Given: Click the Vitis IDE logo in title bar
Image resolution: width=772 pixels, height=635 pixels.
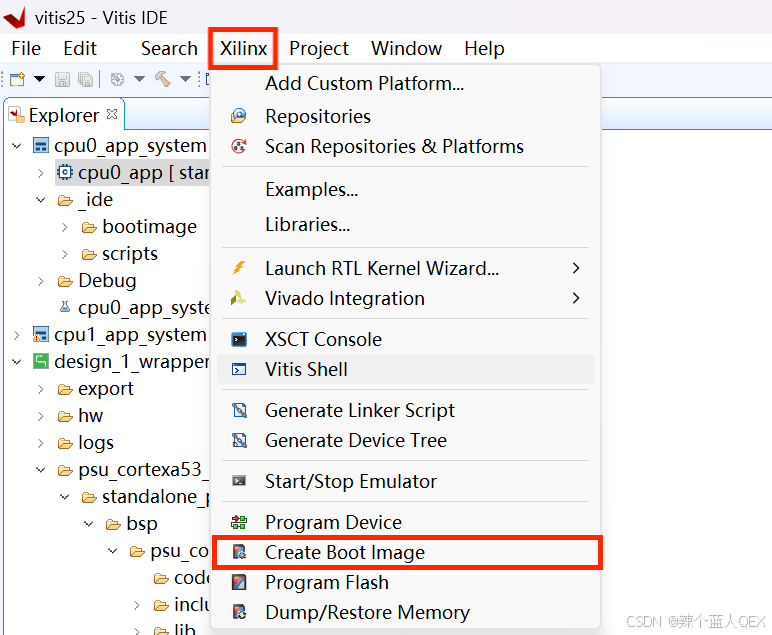Looking at the screenshot, I should [15, 18].
